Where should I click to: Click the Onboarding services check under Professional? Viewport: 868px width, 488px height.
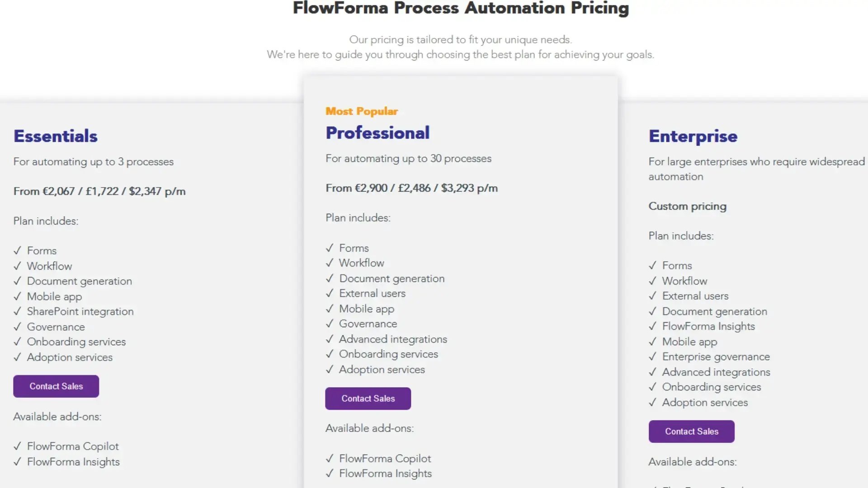329,354
